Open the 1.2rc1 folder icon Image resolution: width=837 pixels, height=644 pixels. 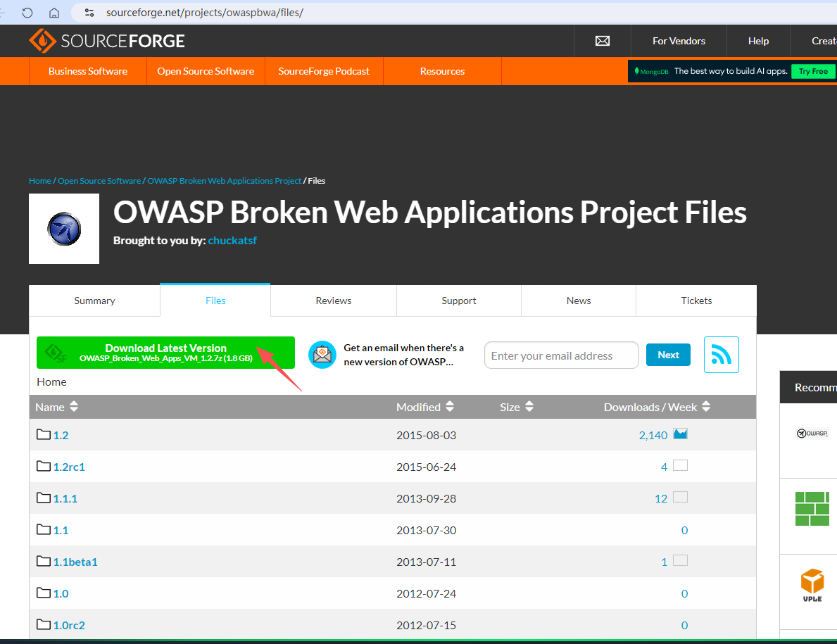coord(44,466)
